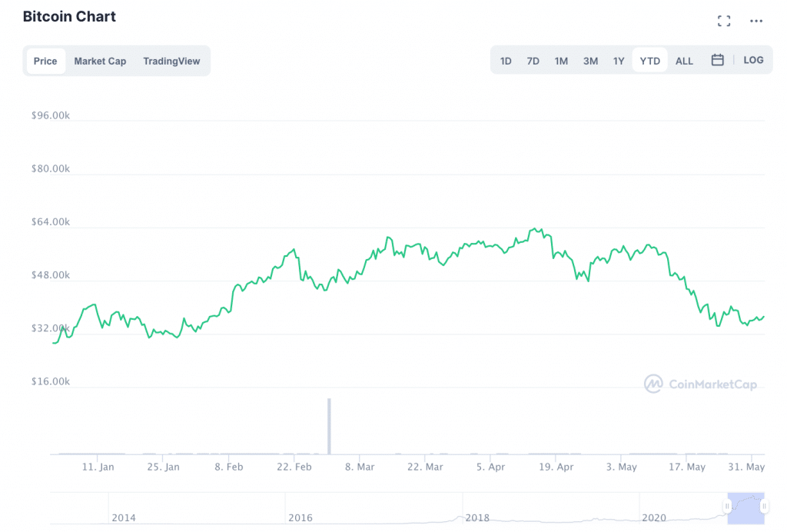Open the three-dot more options menu
The image size is (787, 532).
[756, 21]
